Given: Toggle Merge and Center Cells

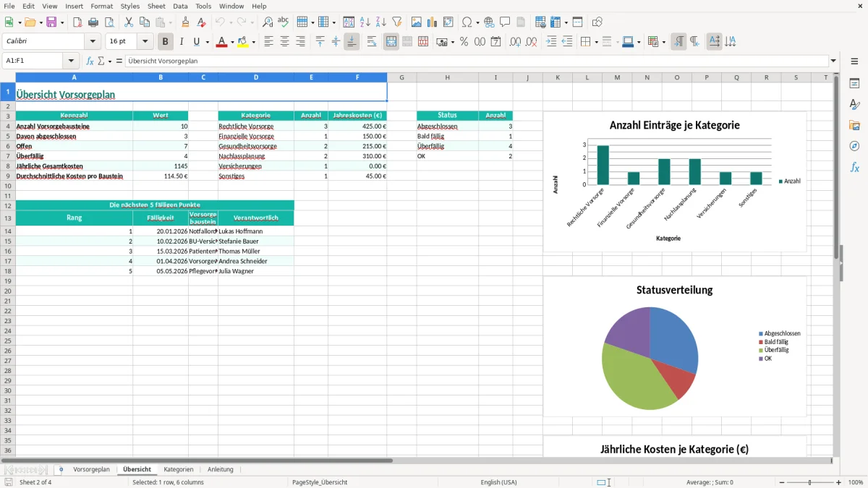Looking at the screenshot, I should pyautogui.click(x=391, y=42).
